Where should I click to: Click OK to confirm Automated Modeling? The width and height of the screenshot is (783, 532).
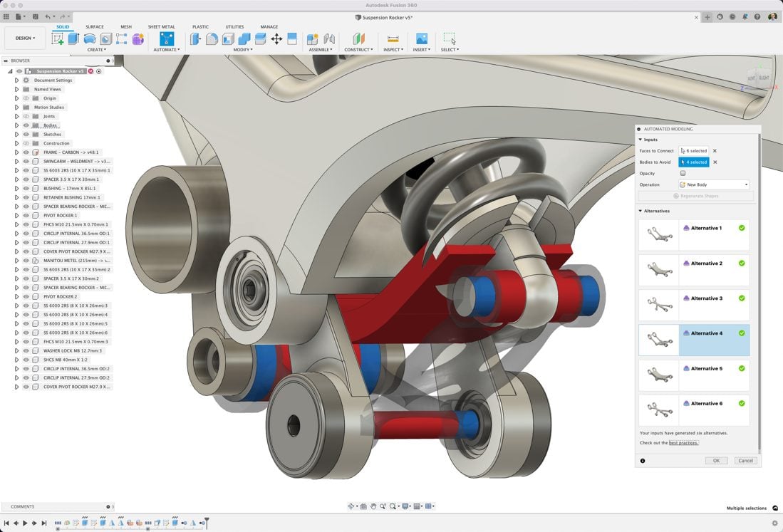click(x=716, y=461)
